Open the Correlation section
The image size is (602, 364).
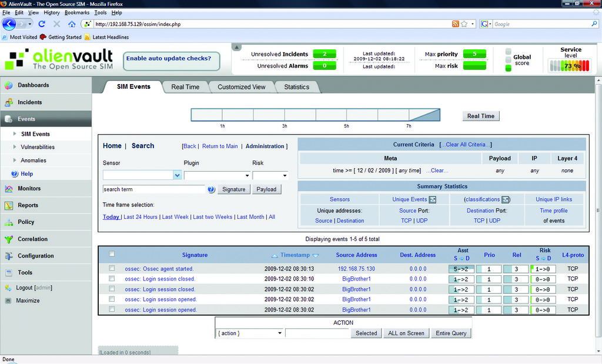click(x=33, y=239)
